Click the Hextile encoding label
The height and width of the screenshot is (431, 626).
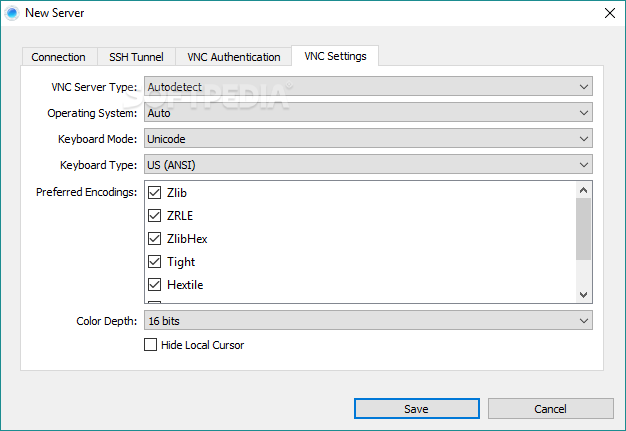coord(185,285)
